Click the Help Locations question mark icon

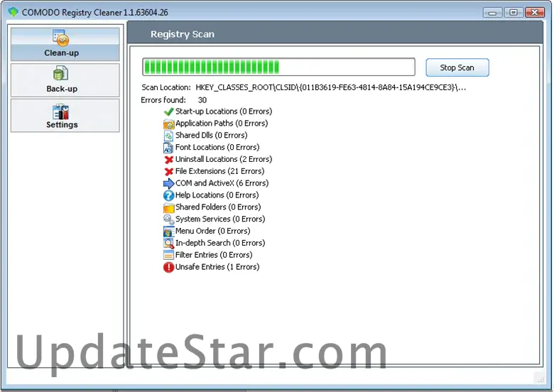168,195
